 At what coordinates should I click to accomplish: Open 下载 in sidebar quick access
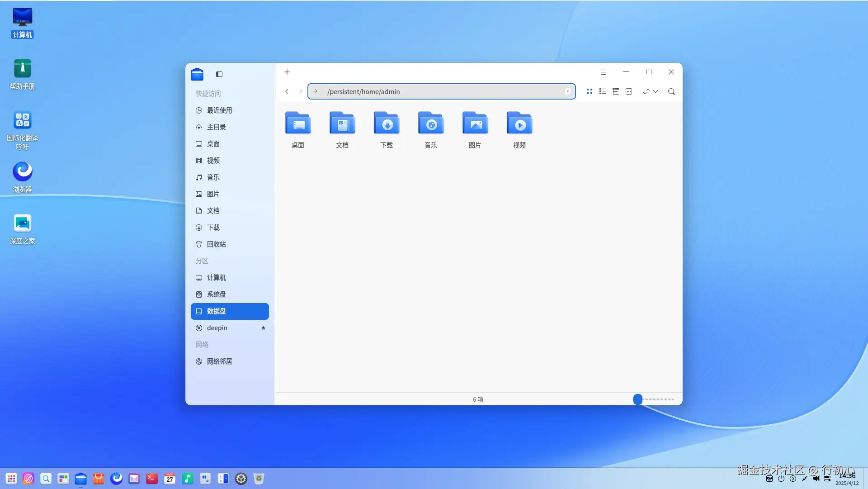(230, 228)
